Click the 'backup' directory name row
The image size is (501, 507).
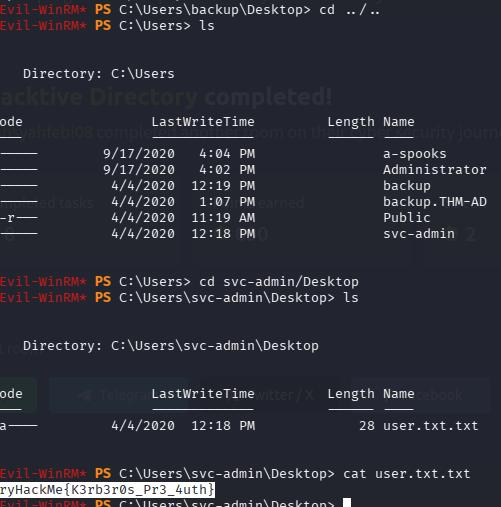pos(407,186)
